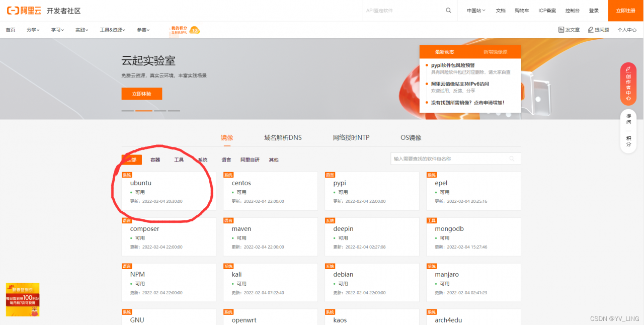Select the 最新动态 tab in the news panel

point(445,52)
